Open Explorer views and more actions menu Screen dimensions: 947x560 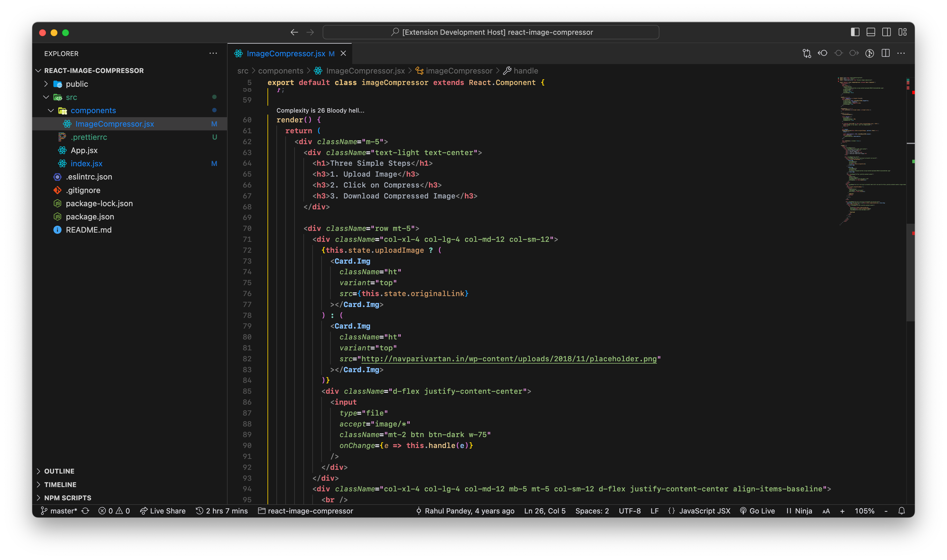point(213,54)
